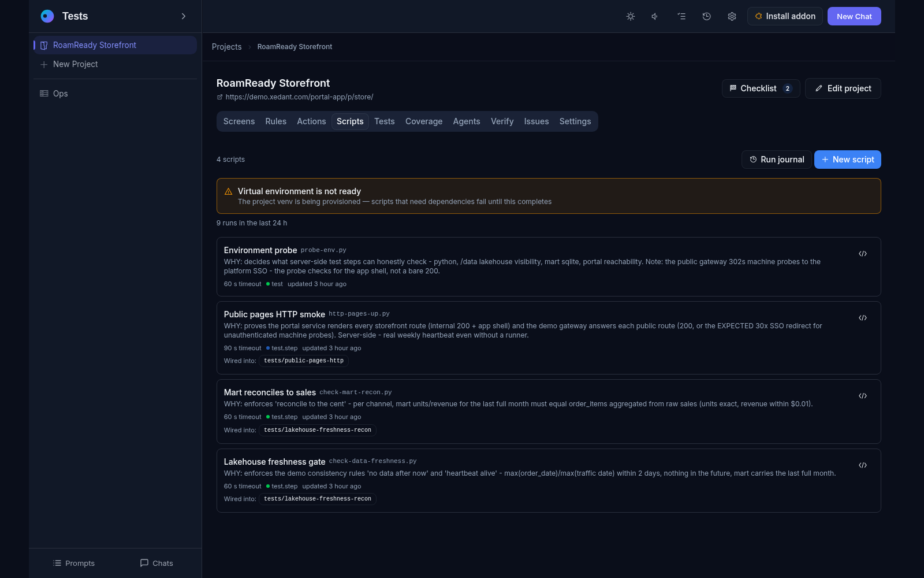
Task: Open the task list icon in top bar
Action: tap(681, 16)
